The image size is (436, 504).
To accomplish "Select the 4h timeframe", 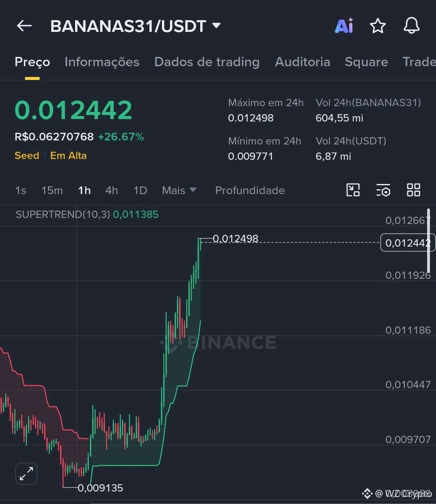I will click(x=112, y=190).
